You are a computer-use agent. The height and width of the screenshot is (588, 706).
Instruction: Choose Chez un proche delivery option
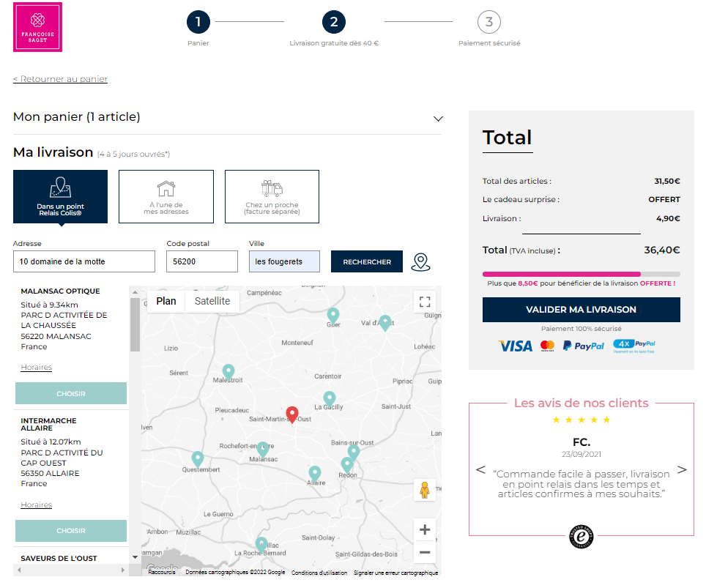tap(272, 196)
